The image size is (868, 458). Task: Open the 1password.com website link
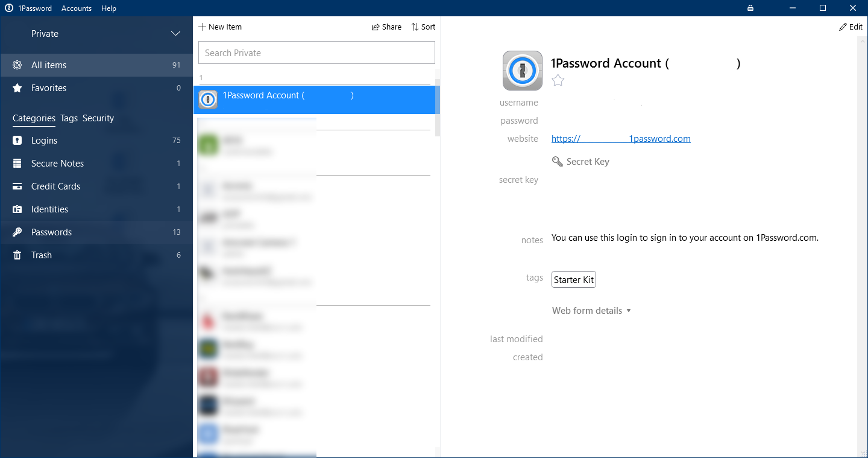click(x=621, y=139)
